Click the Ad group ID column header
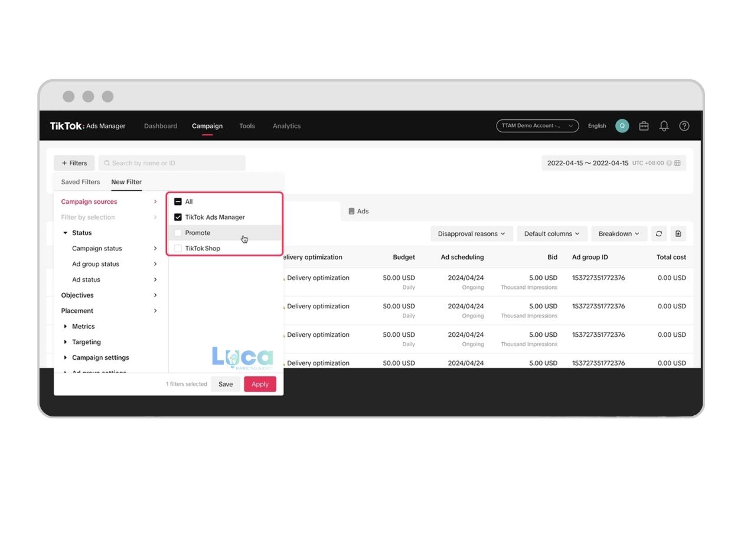Image resolution: width=744 pixels, height=560 pixels. [590, 257]
